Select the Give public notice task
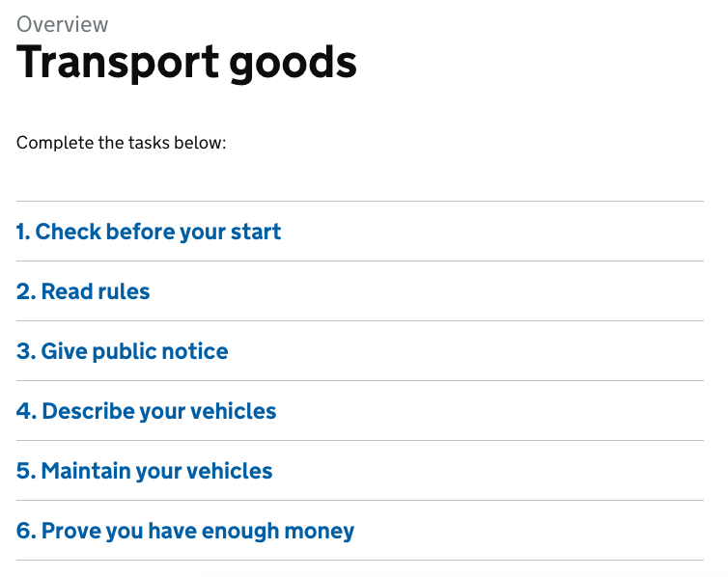Viewport: 728px width, 577px height. [122, 351]
